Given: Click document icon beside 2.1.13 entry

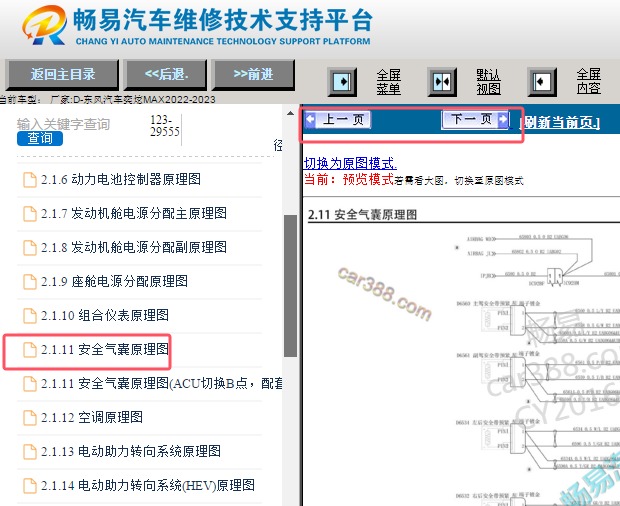Looking at the screenshot, I should tap(30, 452).
